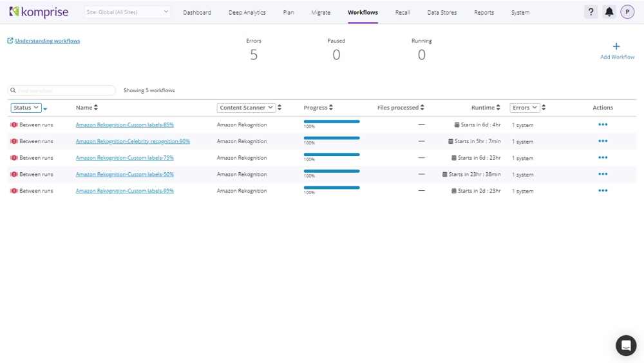Click the progress bar for Custom labels-85%
Screen dimensions: 644x363
pyautogui.click(x=332, y=121)
